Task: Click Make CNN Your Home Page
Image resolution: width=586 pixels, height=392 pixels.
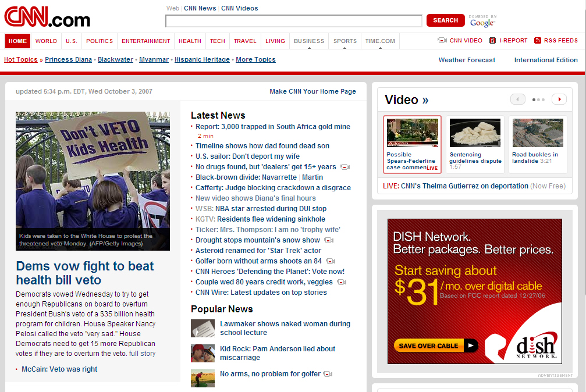Action: point(313,91)
